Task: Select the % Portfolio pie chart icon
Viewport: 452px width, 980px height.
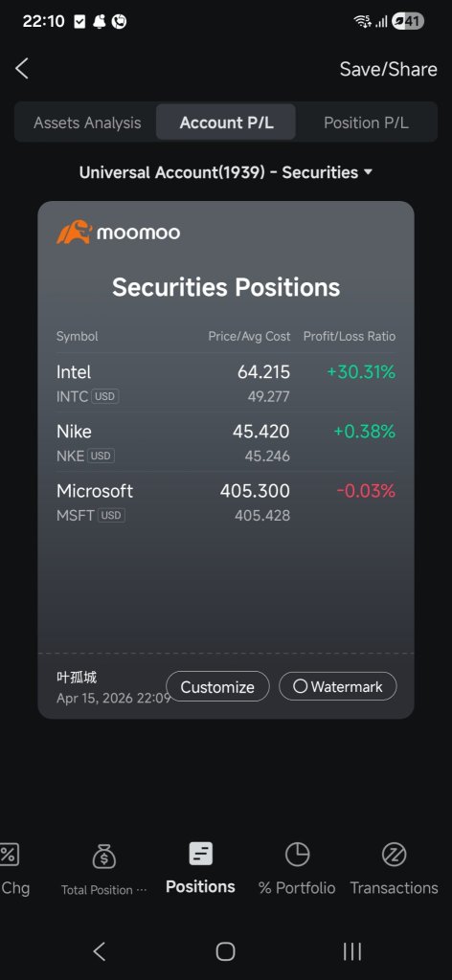Action: point(297,855)
